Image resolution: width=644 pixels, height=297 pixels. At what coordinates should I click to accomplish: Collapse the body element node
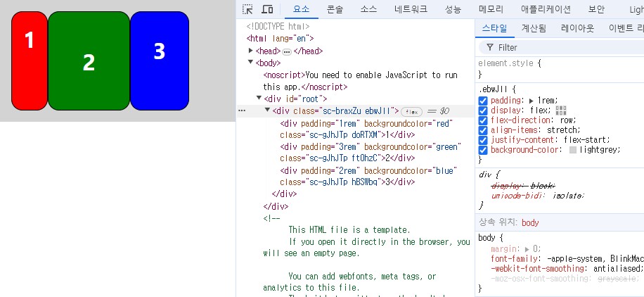250,63
